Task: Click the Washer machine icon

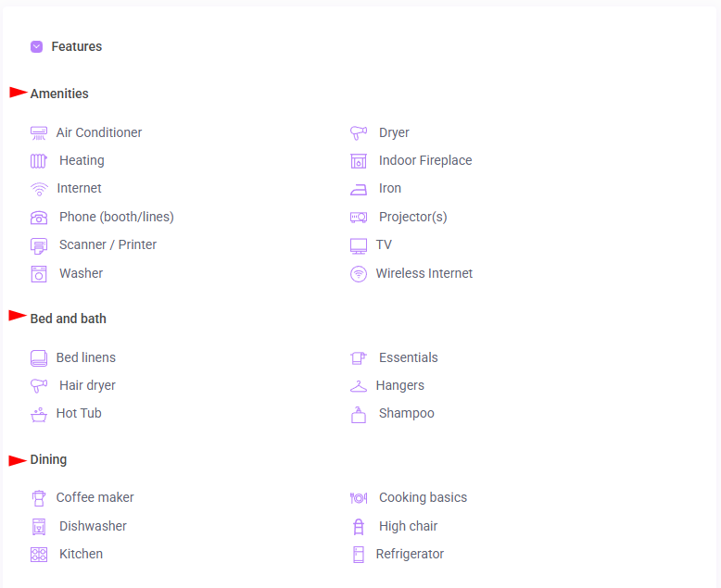Action: click(x=39, y=274)
